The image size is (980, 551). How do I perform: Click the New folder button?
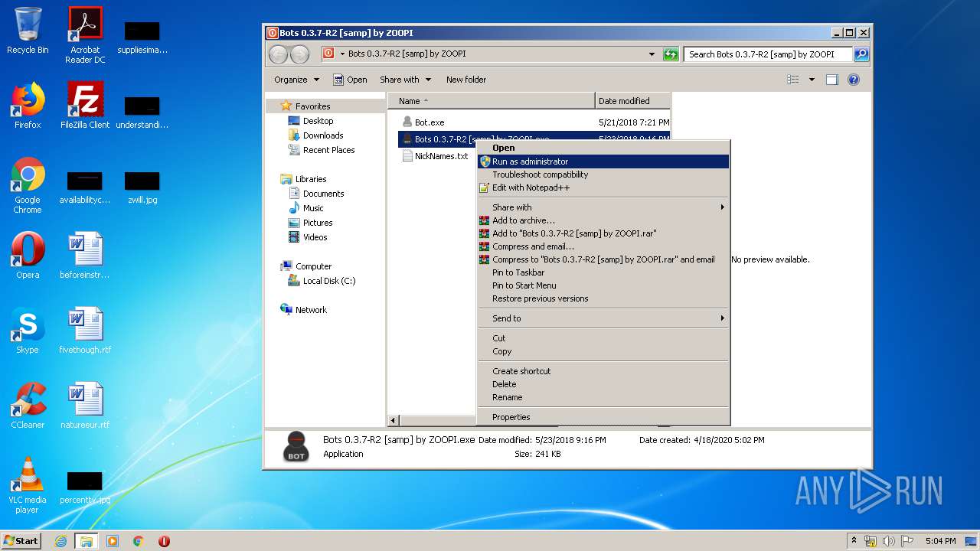(x=466, y=80)
